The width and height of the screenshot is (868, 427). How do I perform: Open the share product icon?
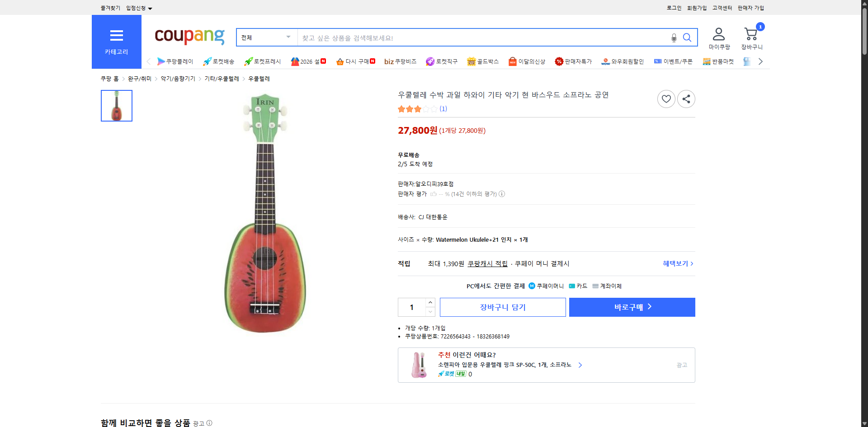point(686,99)
